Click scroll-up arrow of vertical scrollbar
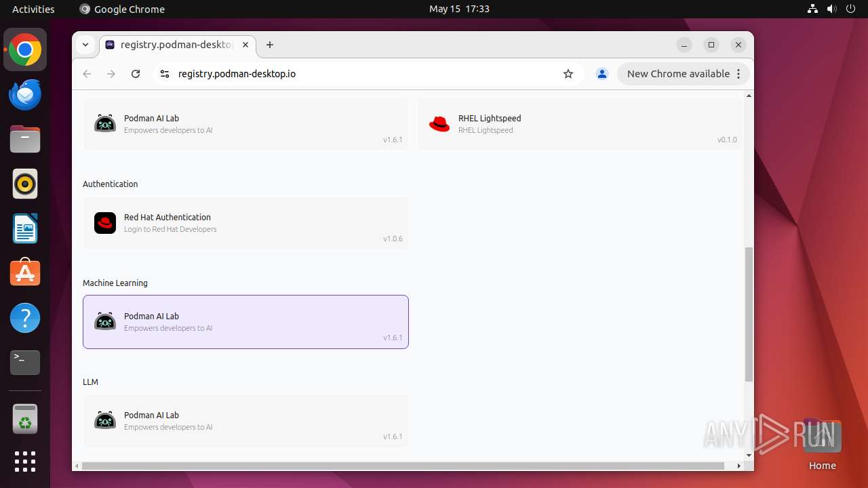Image resolution: width=868 pixels, height=488 pixels. [x=749, y=96]
